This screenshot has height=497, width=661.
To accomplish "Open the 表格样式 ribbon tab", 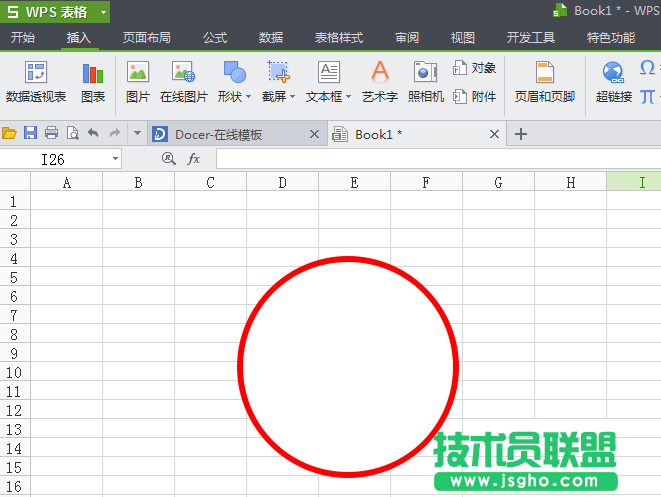I will pos(339,38).
